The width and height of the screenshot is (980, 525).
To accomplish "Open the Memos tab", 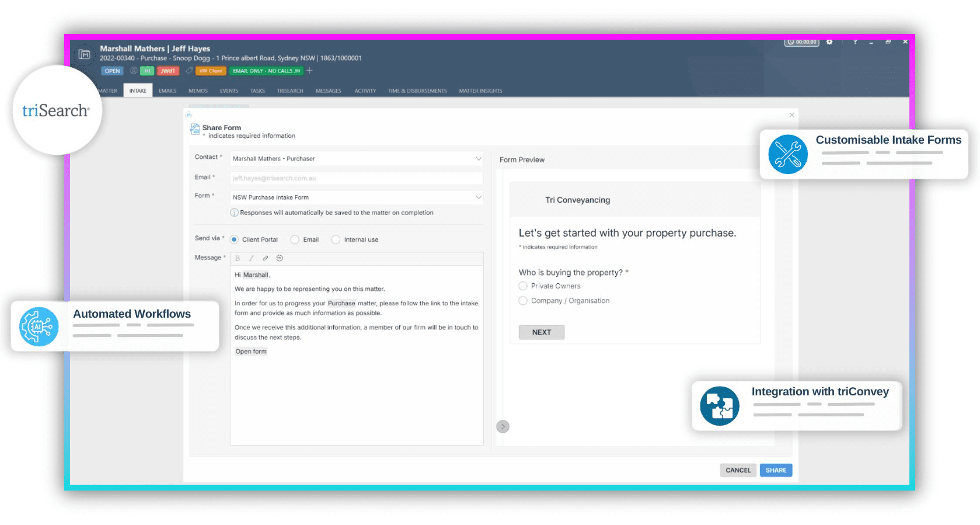I will [x=198, y=91].
